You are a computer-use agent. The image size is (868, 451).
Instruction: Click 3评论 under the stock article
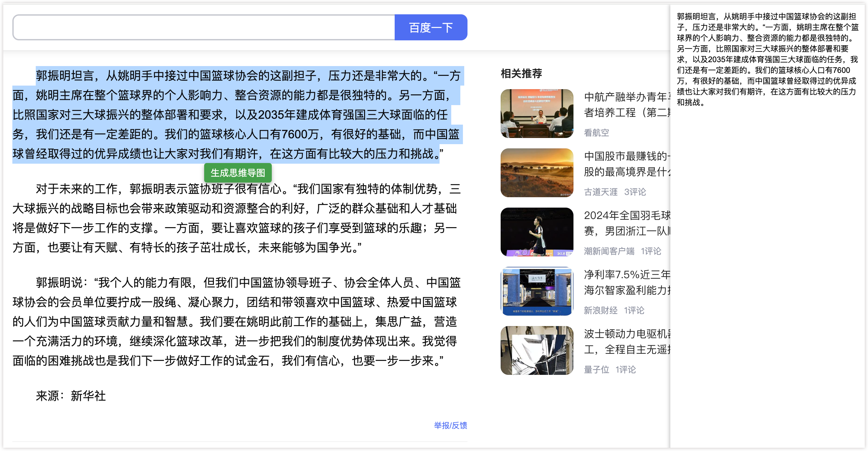tap(635, 192)
